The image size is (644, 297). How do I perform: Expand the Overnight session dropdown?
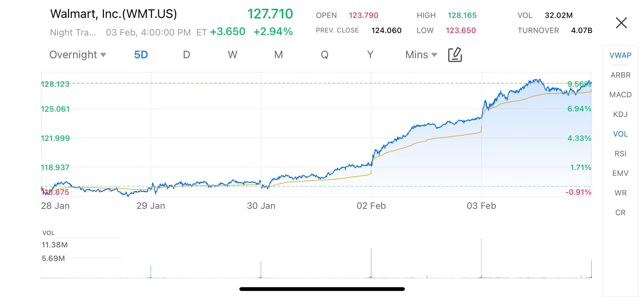pos(78,55)
